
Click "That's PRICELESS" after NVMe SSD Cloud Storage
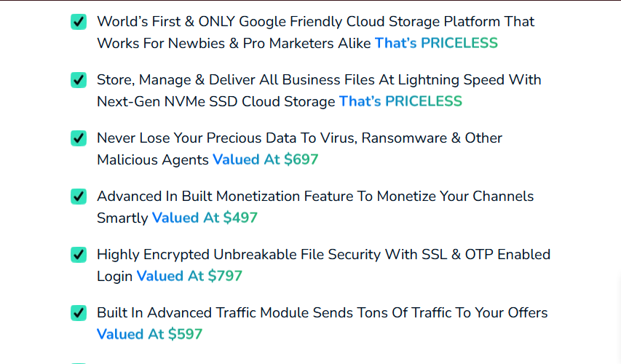coord(400,101)
